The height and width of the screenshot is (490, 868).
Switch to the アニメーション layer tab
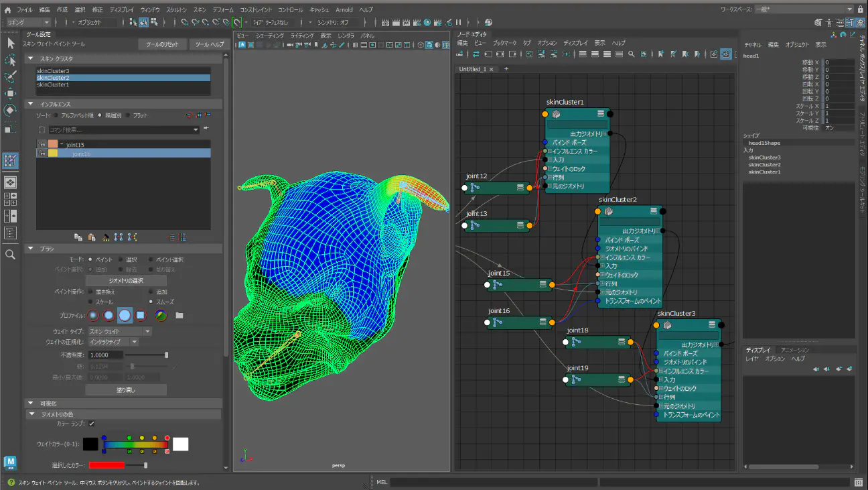[x=795, y=350]
